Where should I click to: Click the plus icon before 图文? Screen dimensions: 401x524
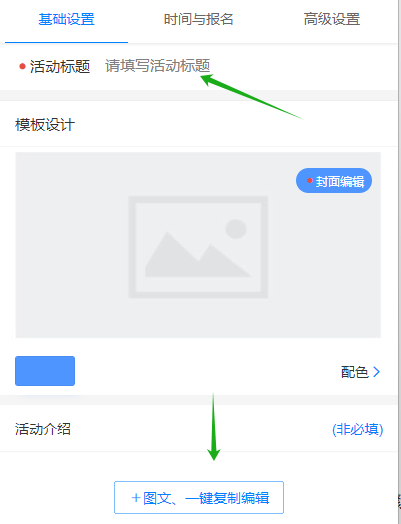[136, 498]
